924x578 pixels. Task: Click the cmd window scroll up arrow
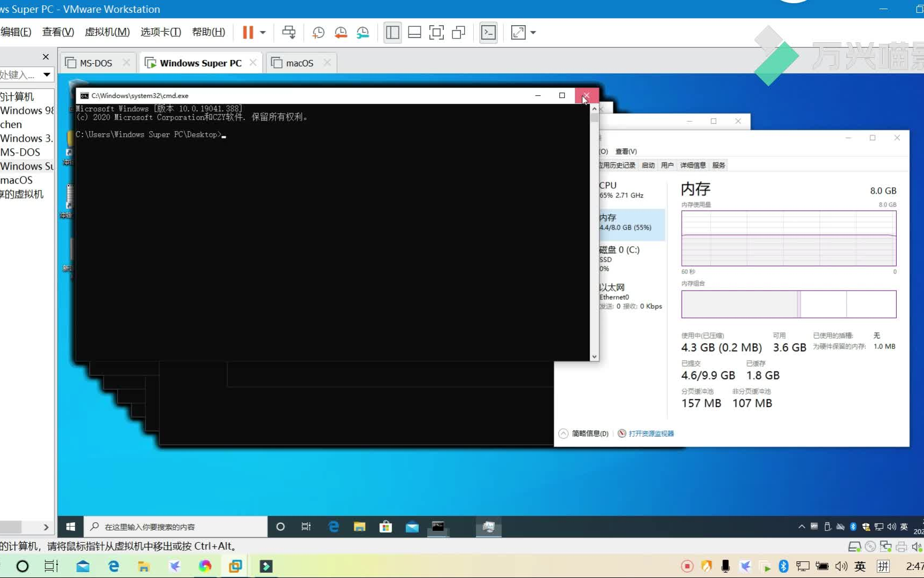[594, 109]
